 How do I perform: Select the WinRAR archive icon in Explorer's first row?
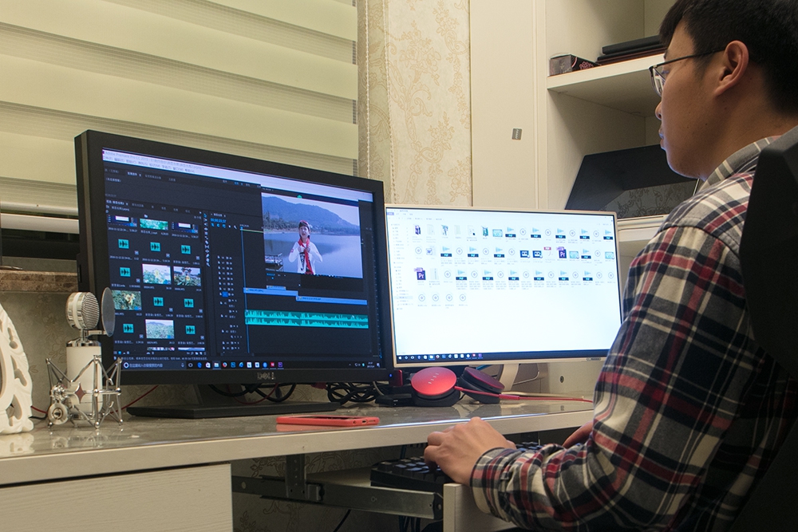pyautogui.click(x=418, y=230)
